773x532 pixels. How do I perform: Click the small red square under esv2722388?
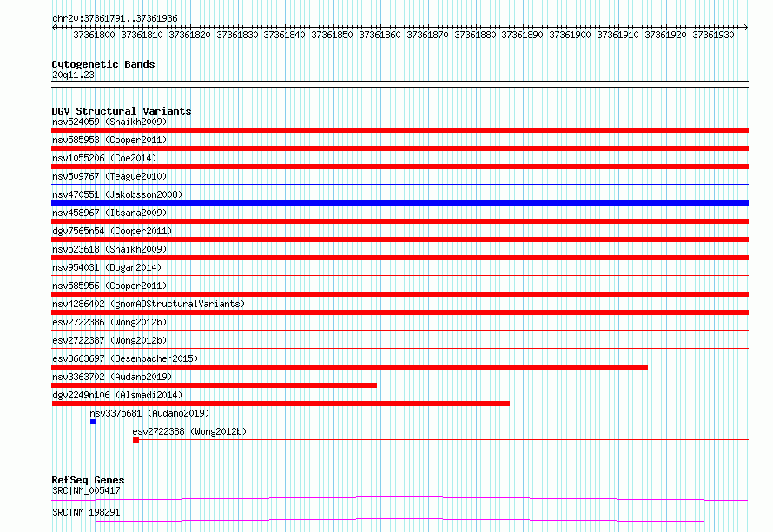coord(136,440)
